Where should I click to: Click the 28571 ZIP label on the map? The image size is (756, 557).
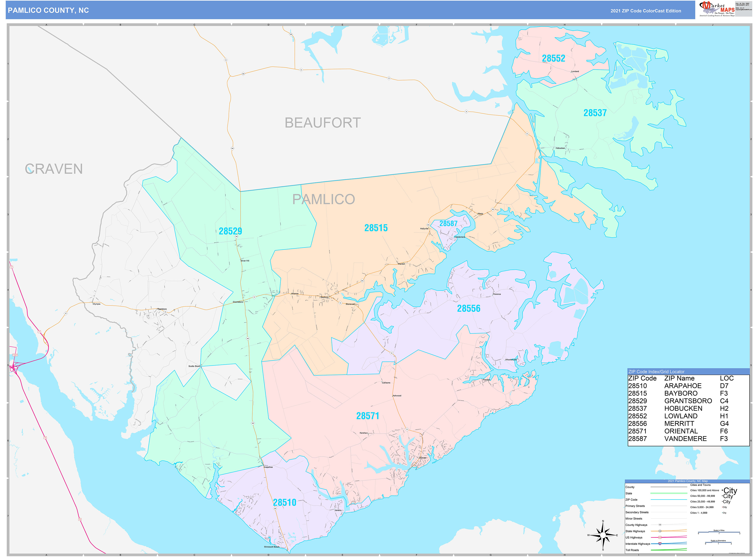[x=368, y=416]
